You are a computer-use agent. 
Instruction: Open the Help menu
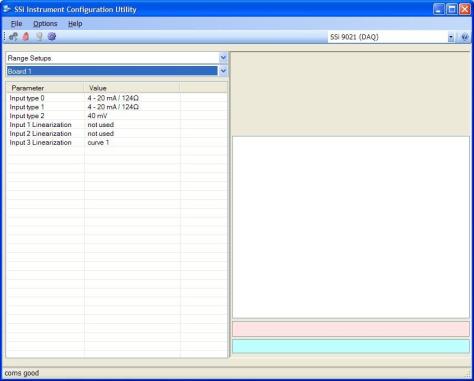click(x=75, y=24)
